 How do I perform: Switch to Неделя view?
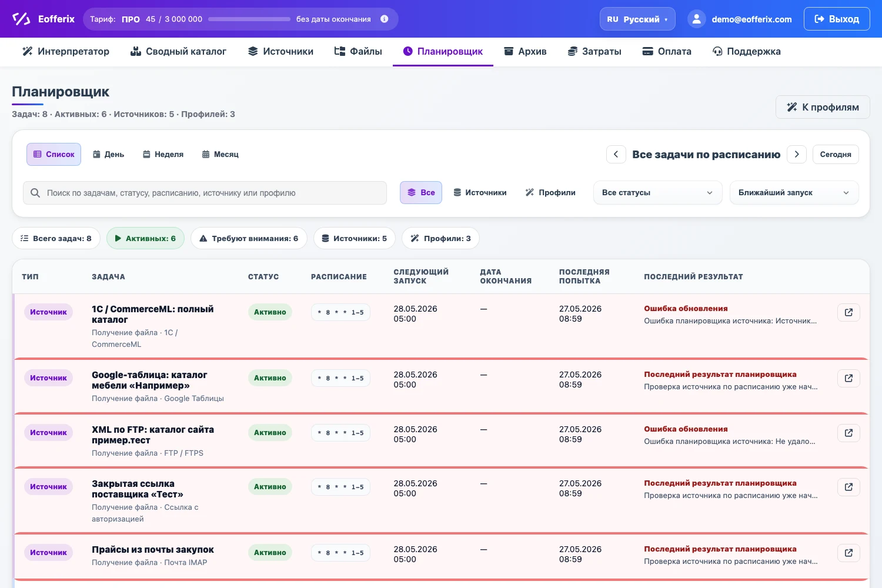163,155
